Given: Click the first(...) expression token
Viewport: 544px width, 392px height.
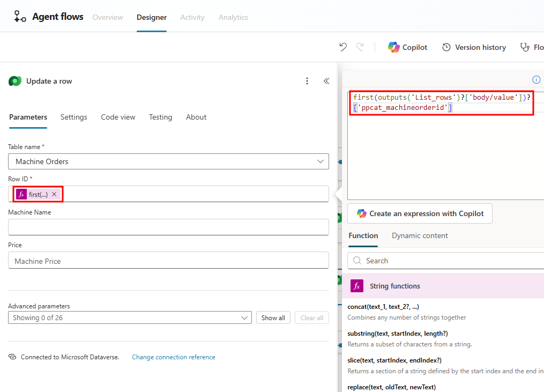Looking at the screenshot, I should 38,194.
